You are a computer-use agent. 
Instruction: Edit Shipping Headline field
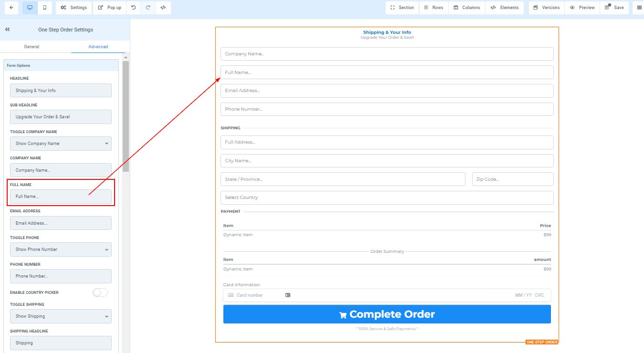click(x=61, y=343)
